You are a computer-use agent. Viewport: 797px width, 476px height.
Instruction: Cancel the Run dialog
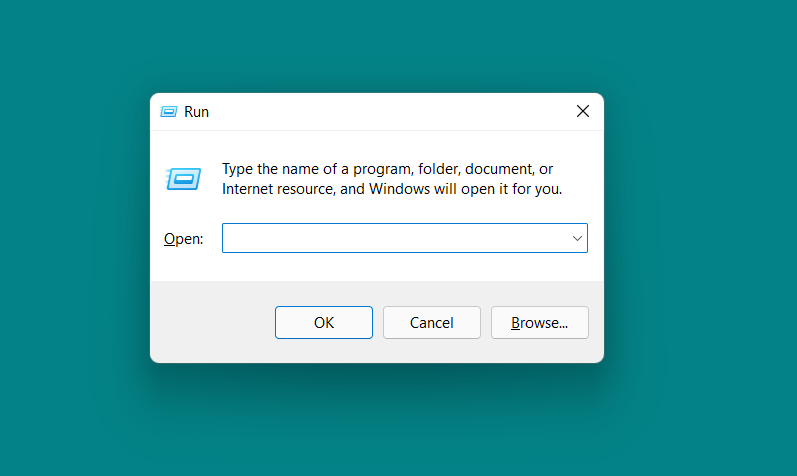click(x=431, y=322)
